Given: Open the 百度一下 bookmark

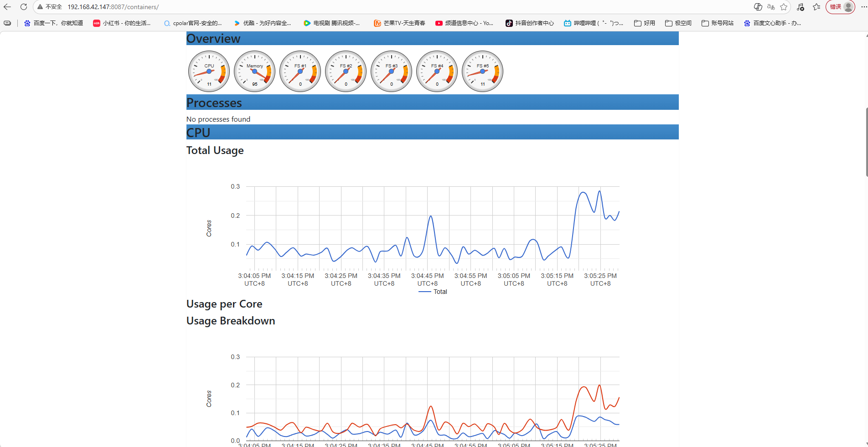Looking at the screenshot, I should pyautogui.click(x=53, y=23).
